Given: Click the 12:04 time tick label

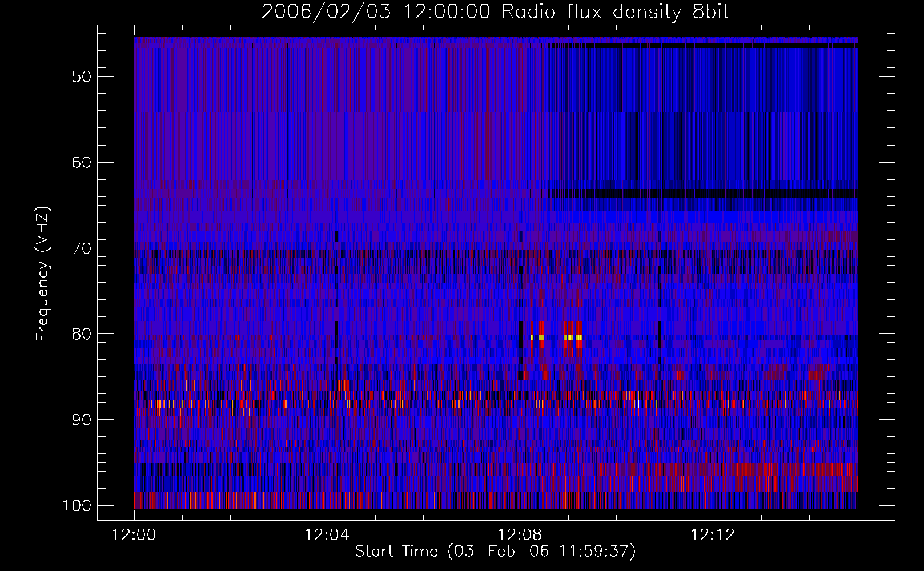Looking at the screenshot, I should coord(327,535).
